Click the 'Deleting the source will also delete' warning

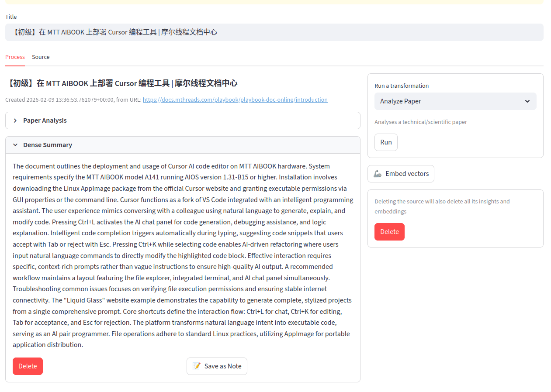point(442,206)
